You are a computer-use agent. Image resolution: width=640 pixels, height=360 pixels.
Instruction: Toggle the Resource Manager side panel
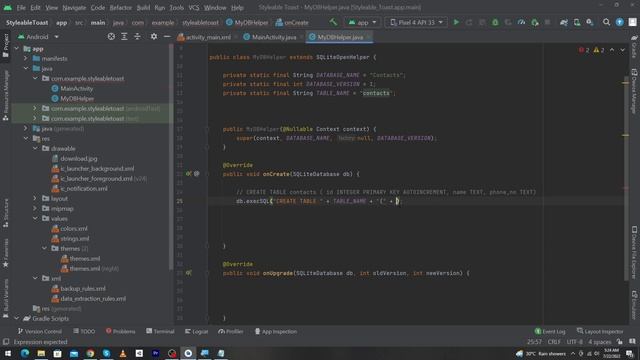click(x=6, y=95)
